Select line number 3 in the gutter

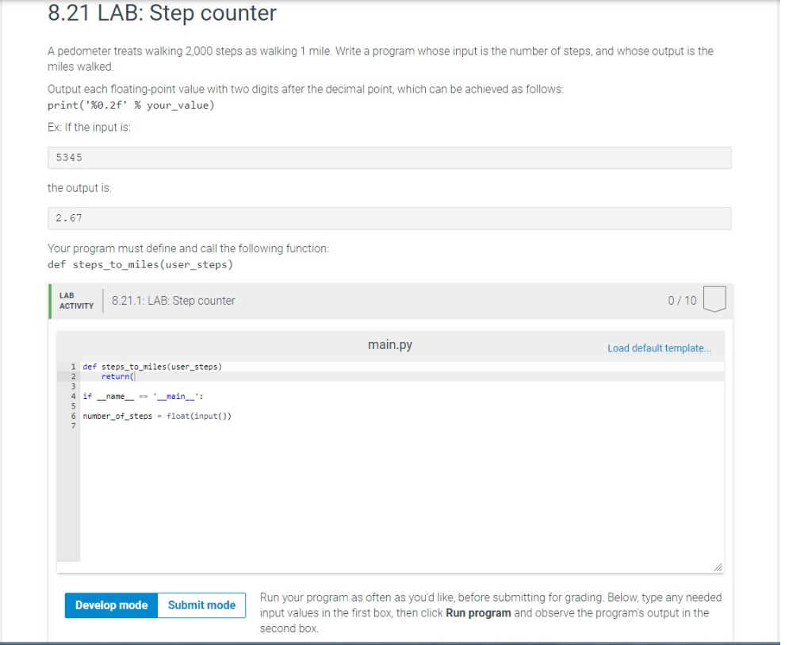click(72, 386)
